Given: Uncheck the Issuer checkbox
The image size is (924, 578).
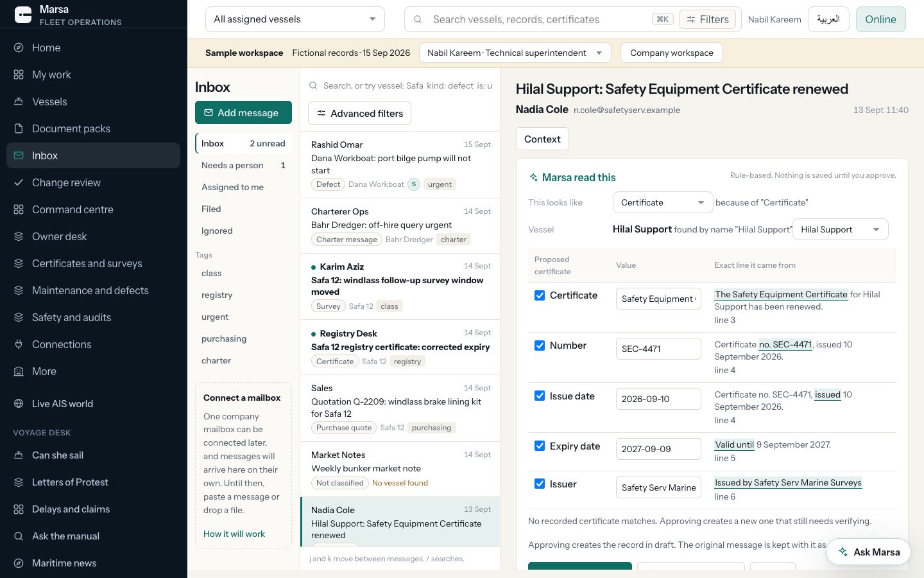Looking at the screenshot, I should 540,484.
